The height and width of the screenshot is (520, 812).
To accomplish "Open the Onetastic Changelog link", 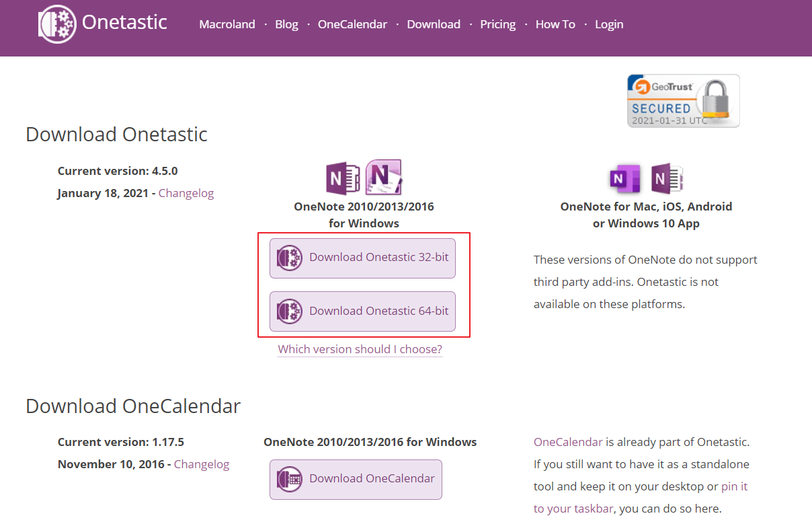I will [x=186, y=193].
